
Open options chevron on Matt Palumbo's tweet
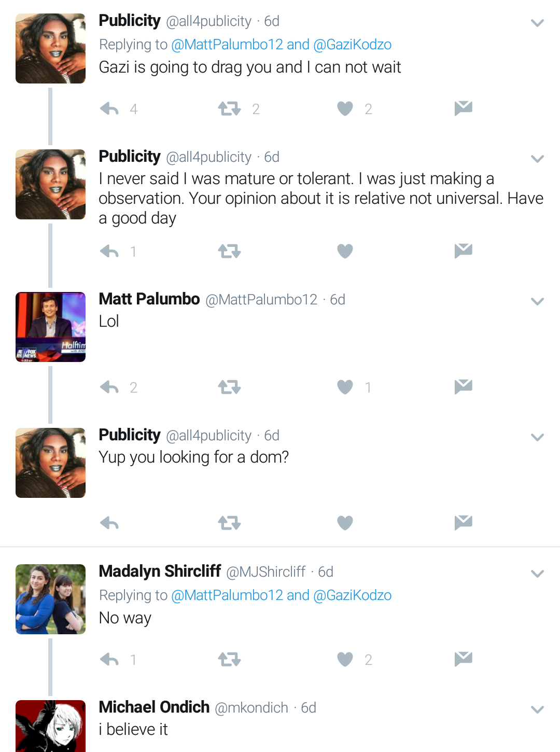538,301
